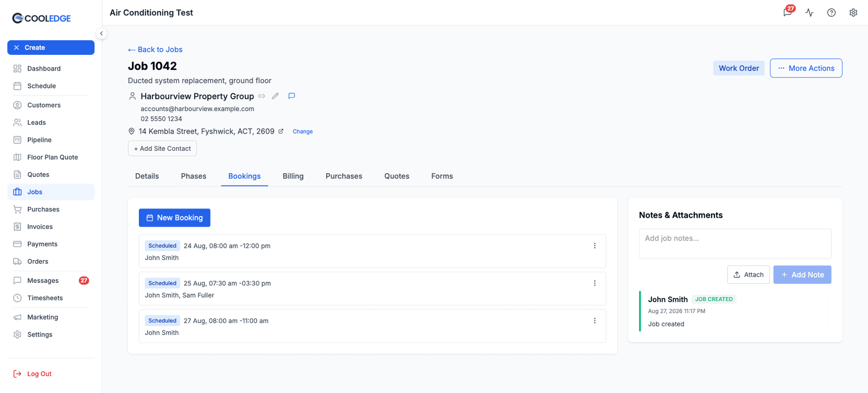Open the messages notification icon in header

pyautogui.click(x=788, y=12)
